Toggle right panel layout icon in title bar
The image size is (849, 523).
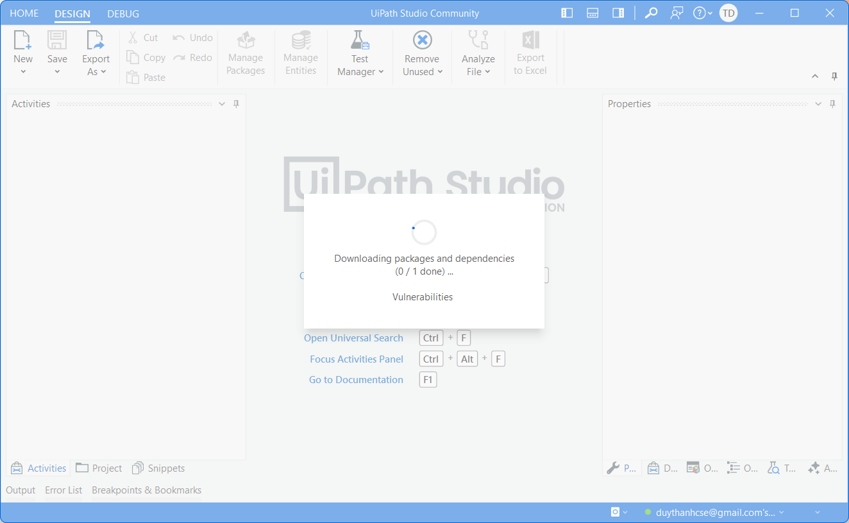click(x=618, y=13)
